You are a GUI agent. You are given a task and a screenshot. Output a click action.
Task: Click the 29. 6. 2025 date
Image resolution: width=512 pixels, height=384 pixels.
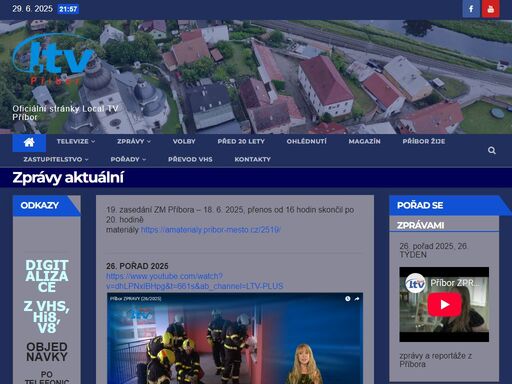32,9
